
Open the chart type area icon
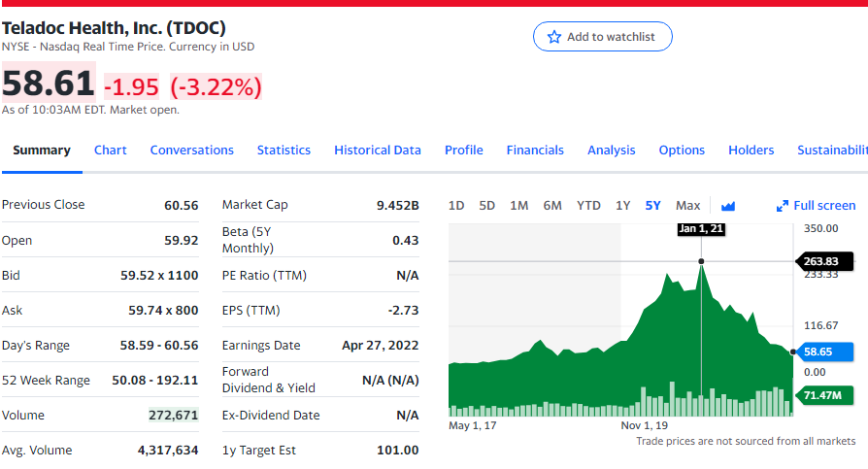coord(728,206)
